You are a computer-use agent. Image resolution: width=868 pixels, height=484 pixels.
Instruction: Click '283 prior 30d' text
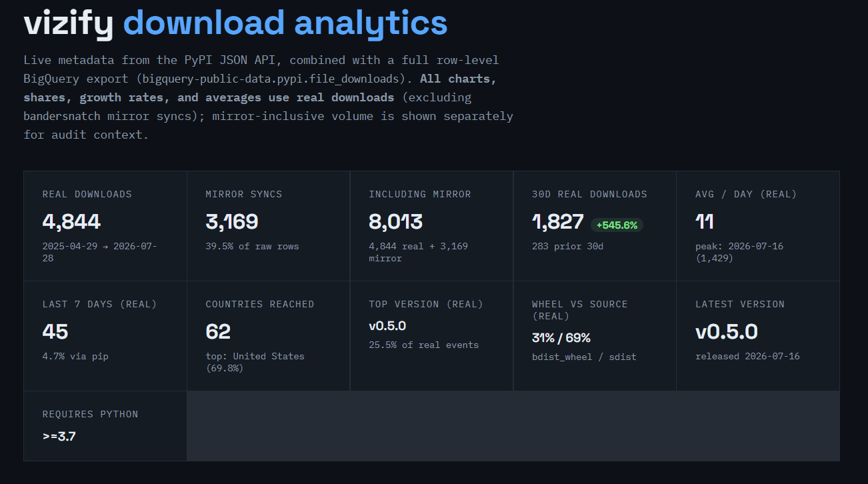(x=569, y=246)
